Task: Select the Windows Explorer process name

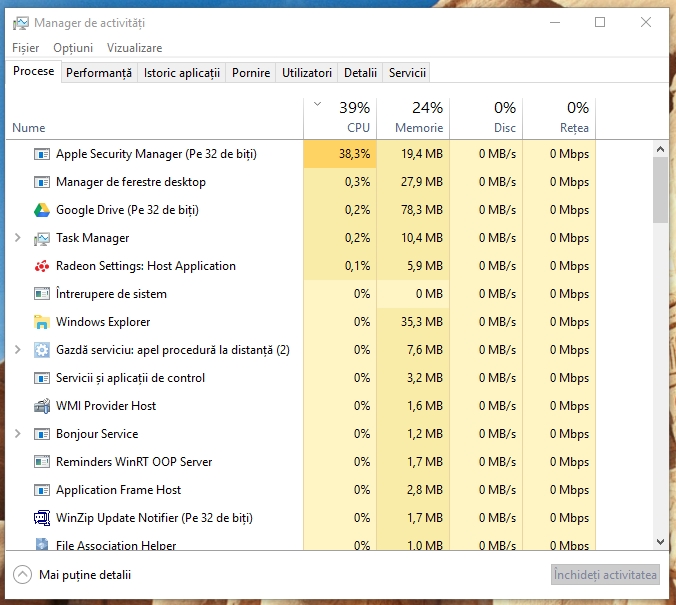Action: (x=103, y=322)
